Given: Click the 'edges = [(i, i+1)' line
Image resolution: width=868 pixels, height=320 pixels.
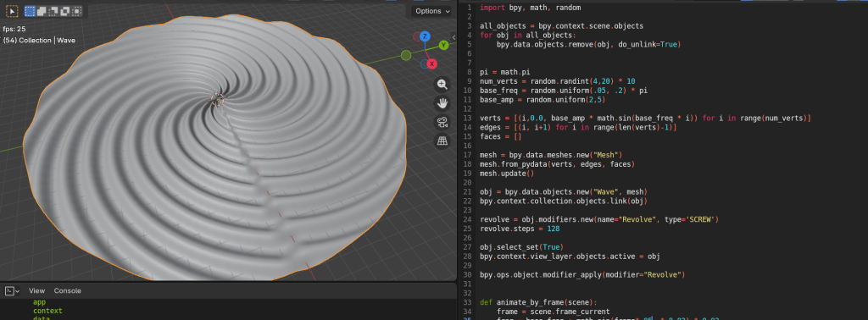Looking at the screenshot, I should point(578,127).
